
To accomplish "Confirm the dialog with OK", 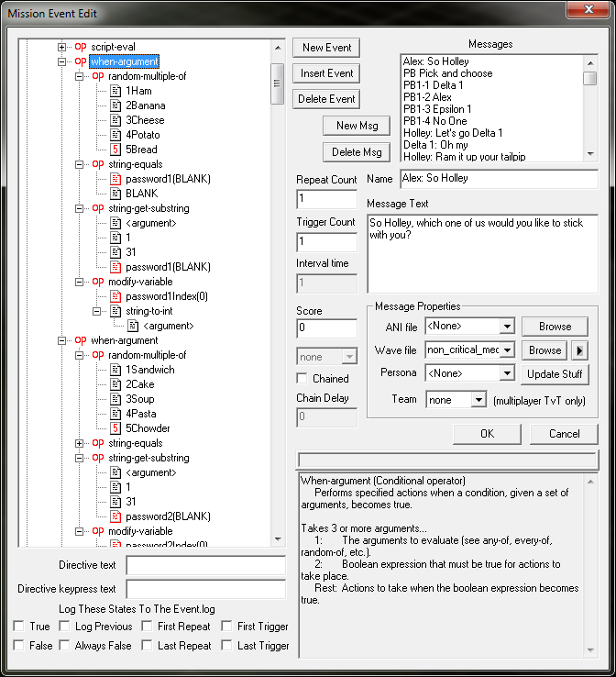I will pos(487,434).
